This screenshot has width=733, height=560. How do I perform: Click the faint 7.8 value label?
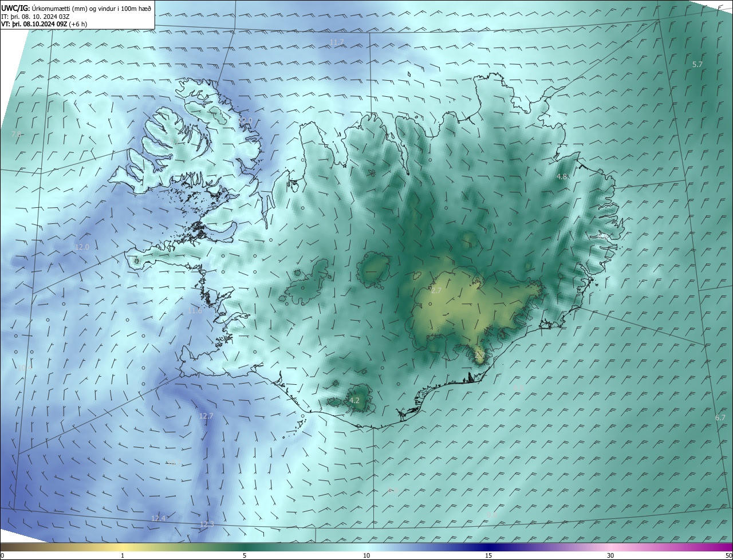pyautogui.click(x=16, y=134)
